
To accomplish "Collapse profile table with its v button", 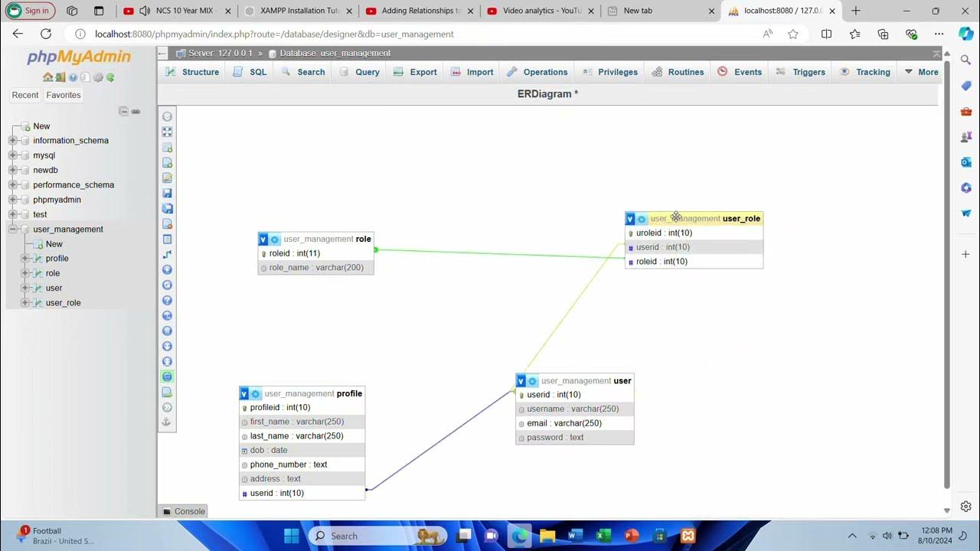I will click(244, 393).
